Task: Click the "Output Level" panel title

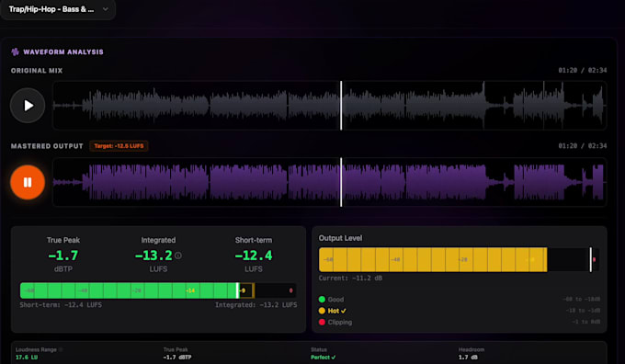Action: [340, 238]
